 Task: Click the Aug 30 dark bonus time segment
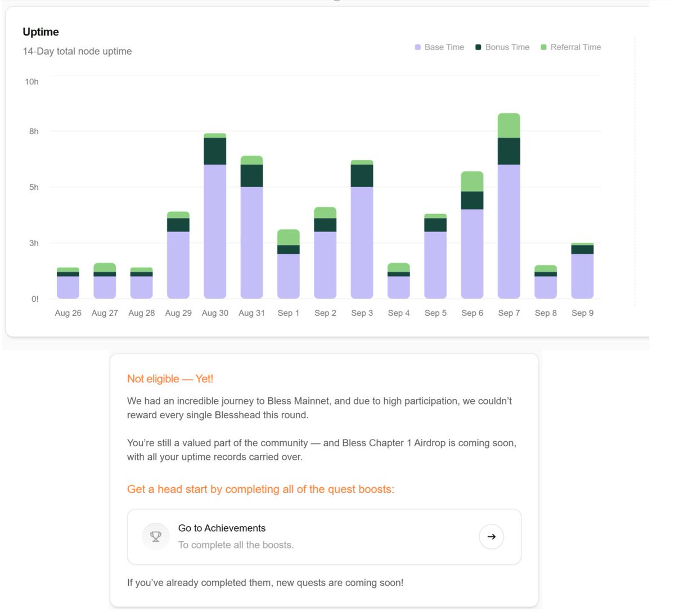point(215,151)
